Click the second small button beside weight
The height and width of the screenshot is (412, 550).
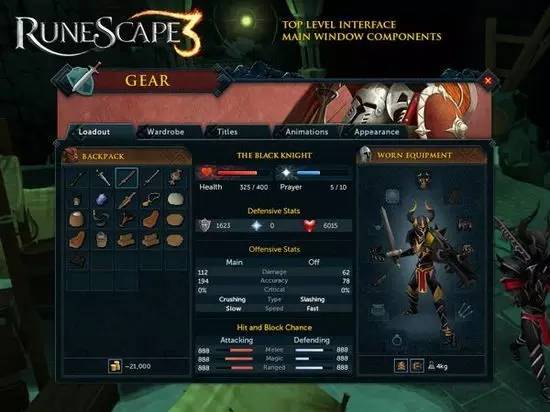(x=417, y=366)
